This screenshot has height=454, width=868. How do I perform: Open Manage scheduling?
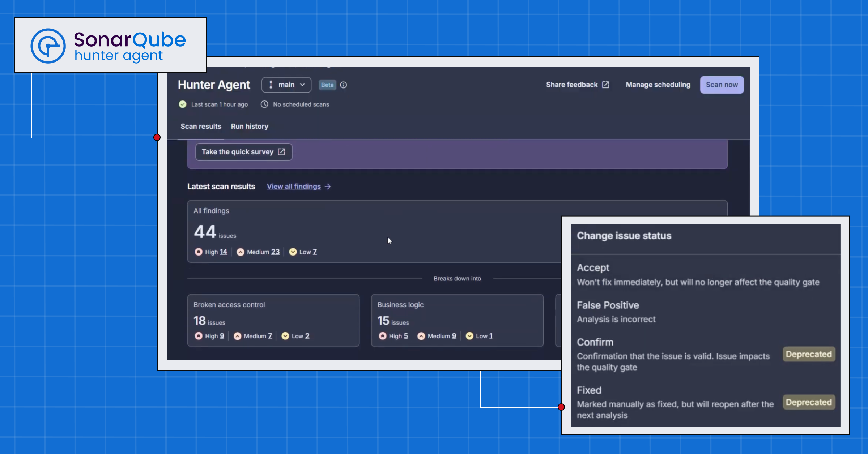658,85
